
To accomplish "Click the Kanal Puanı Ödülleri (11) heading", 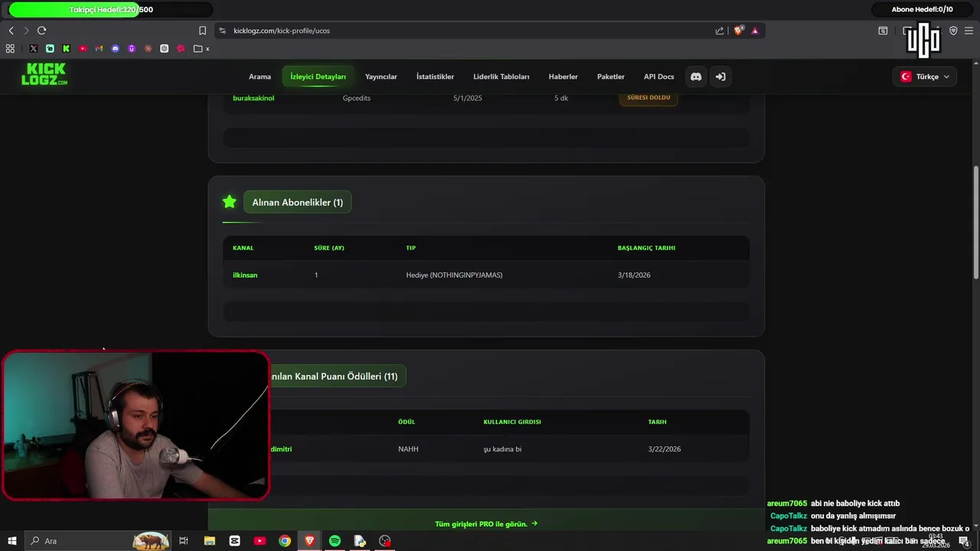I will 338,376.
